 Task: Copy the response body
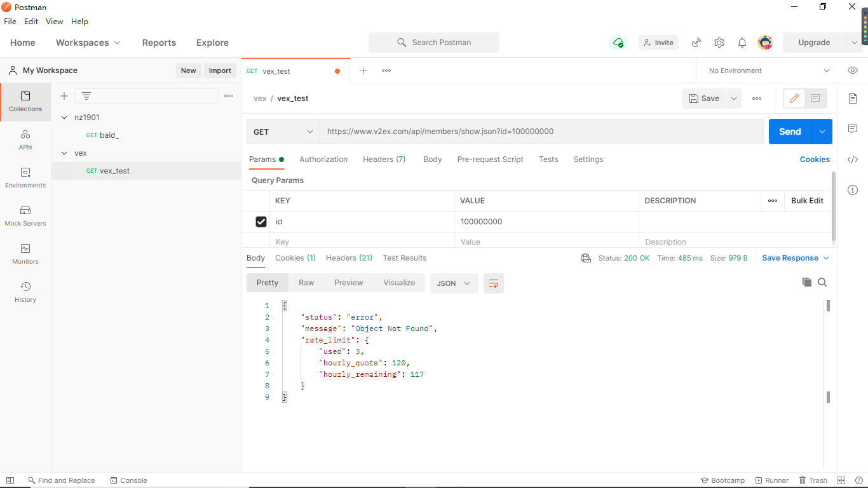click(x=807, y=282)
